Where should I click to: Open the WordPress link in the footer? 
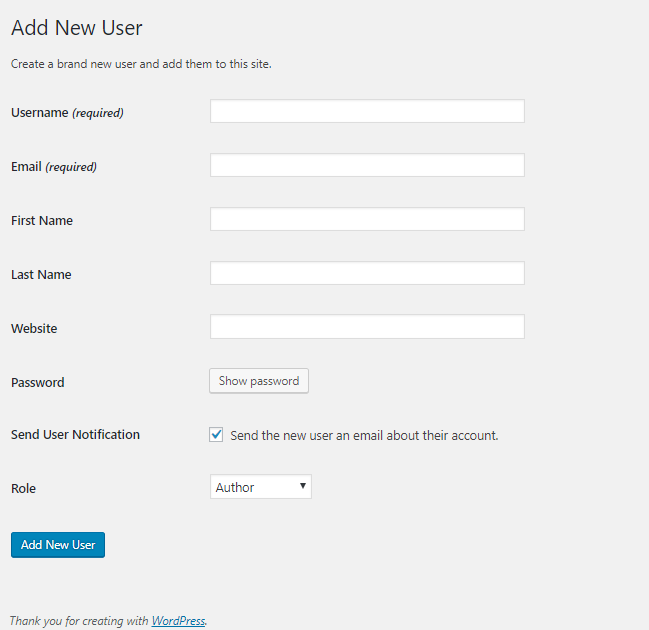[178, 621]
